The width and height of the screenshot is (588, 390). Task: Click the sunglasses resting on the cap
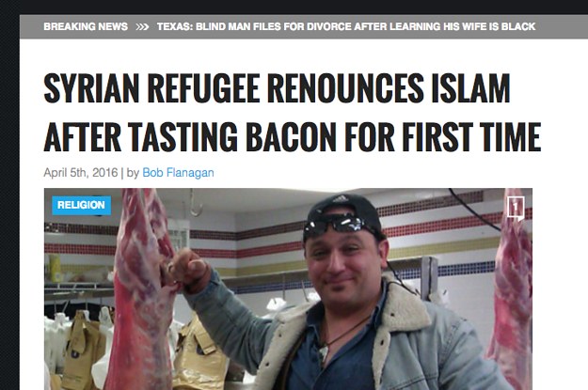(334, 224)
